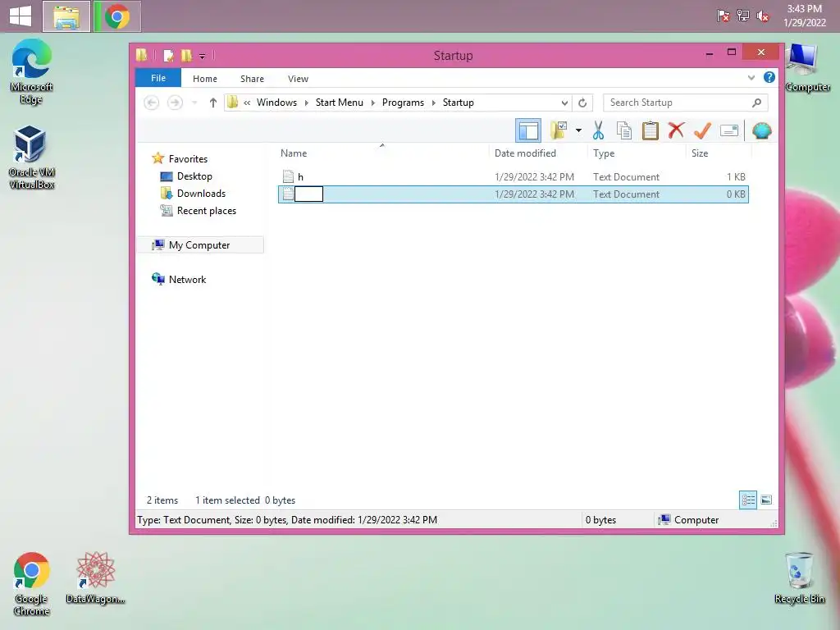Open the folder options dropdown arrow
The height and width of the screenshot is (630, 840).
pos(578,130)
